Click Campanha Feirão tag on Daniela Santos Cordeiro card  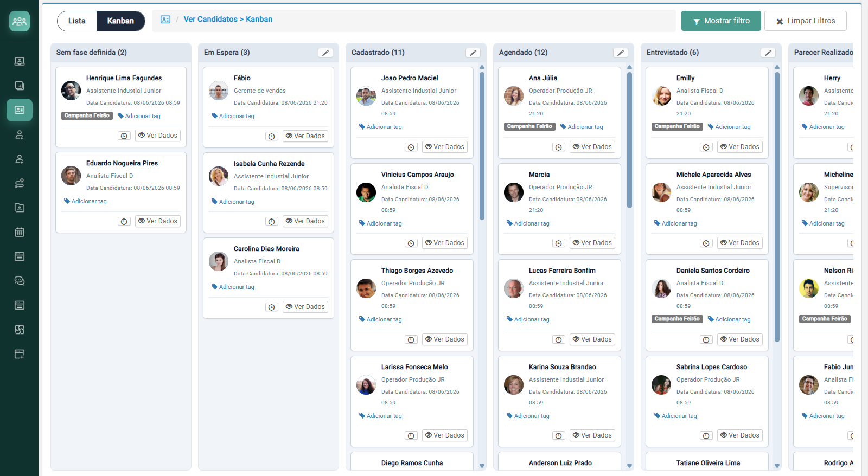point(677,319)
